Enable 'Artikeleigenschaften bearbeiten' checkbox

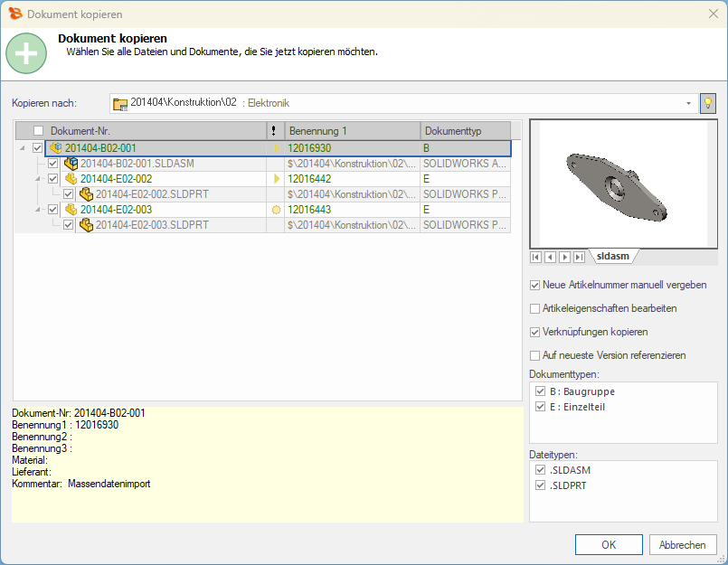point(535,308)
